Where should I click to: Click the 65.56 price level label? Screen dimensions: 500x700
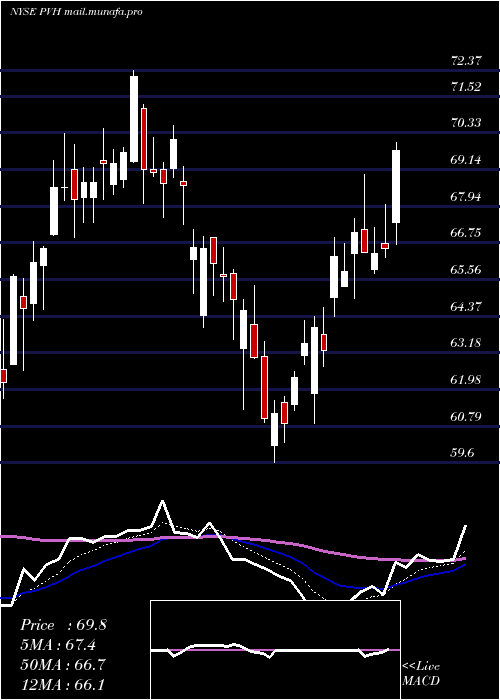tap(466, 270)
